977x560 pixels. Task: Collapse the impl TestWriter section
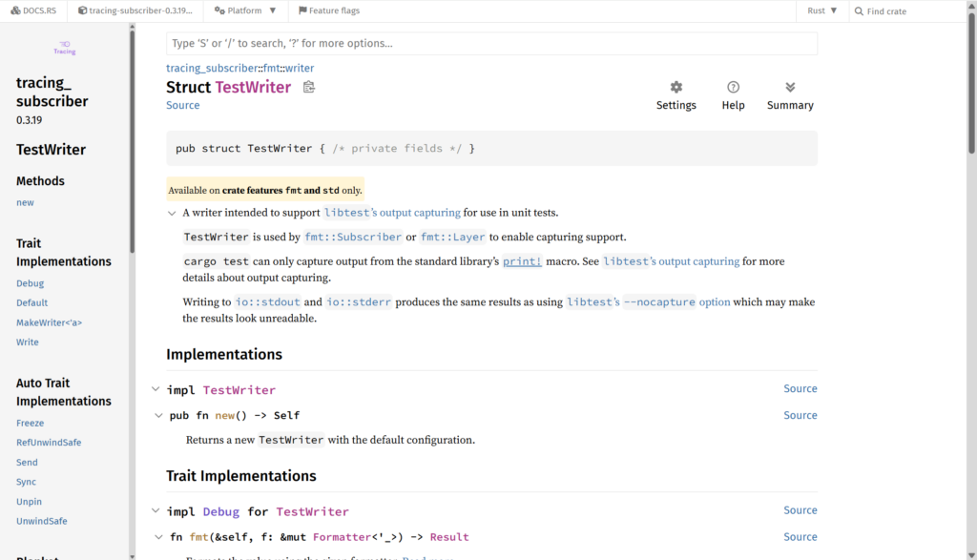click(x=156, y=389)
